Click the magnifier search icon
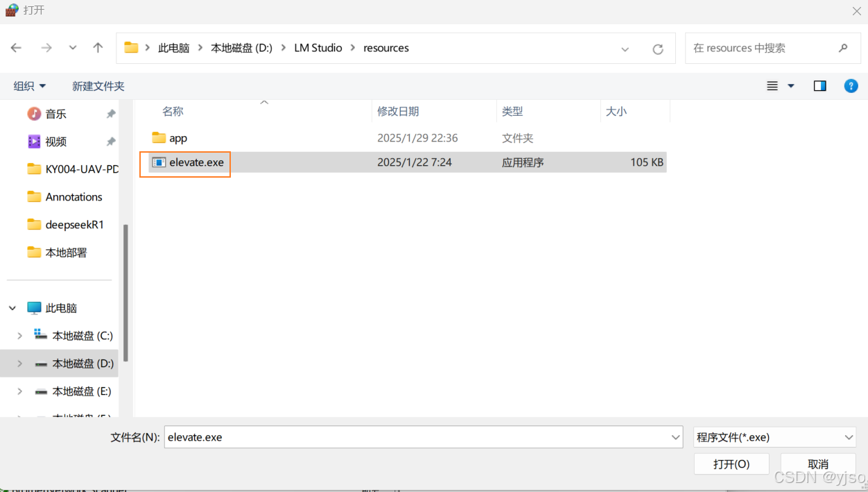868x492 pixels. pyautogui.click(x=843, y=48)
